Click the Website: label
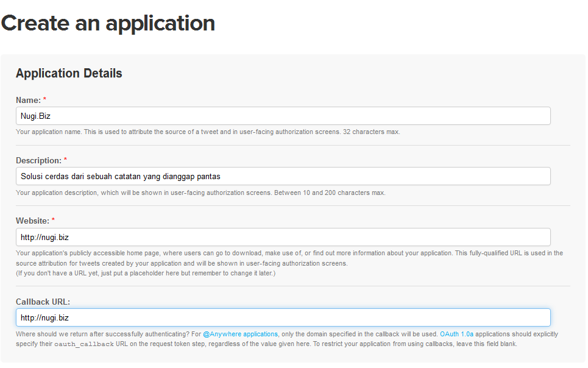Viewport: 588px width, 368px height. [x=33, y=221]
